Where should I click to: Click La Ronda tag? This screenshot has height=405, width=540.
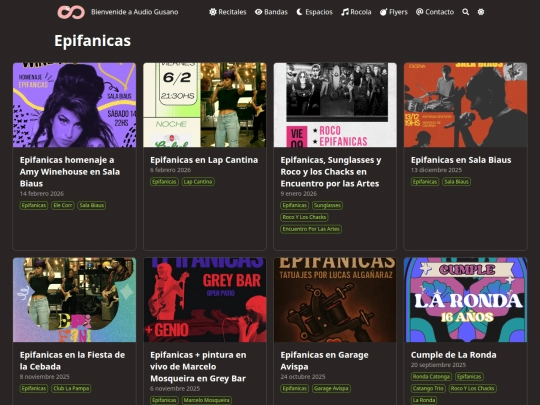click(424, 400)
